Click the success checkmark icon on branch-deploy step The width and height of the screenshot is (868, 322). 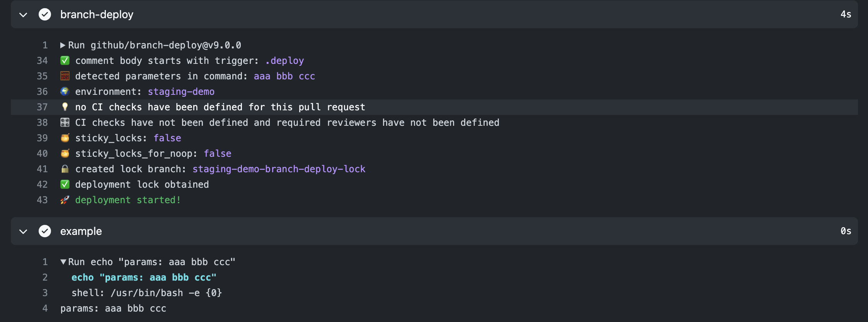pyautogui.click(x=45, y=15)
